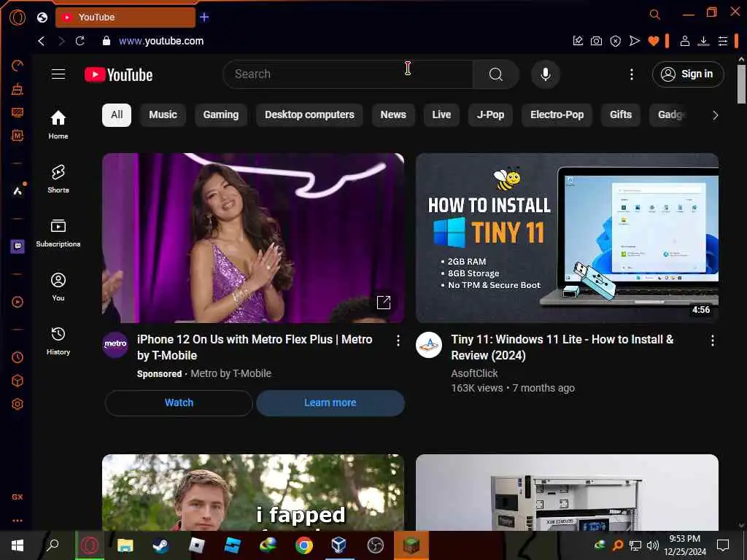Screen dimensions: 747x560
Task: Click the My Flow send arrow icon
Action: (x=635, y=41)
